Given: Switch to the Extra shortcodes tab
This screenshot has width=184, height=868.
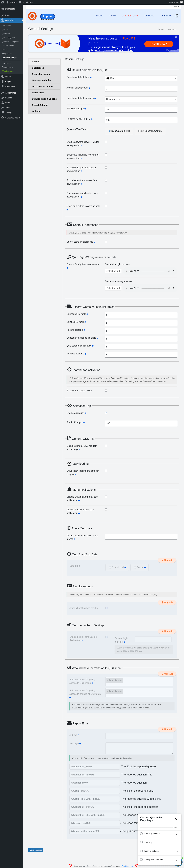Looking at the screenshot, I should click(x=44, y=74).
